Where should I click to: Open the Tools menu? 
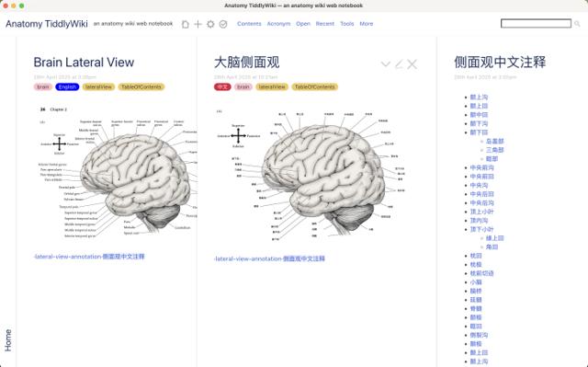[347, 24]
